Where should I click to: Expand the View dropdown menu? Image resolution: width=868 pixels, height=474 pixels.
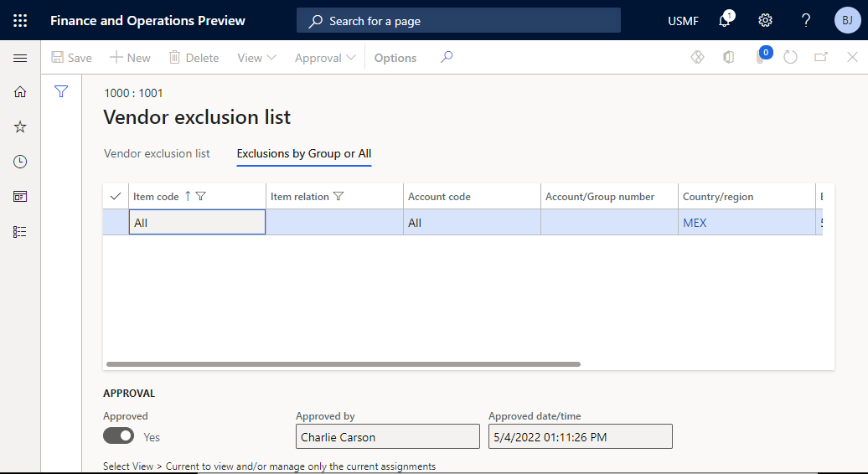pos(256,58)
